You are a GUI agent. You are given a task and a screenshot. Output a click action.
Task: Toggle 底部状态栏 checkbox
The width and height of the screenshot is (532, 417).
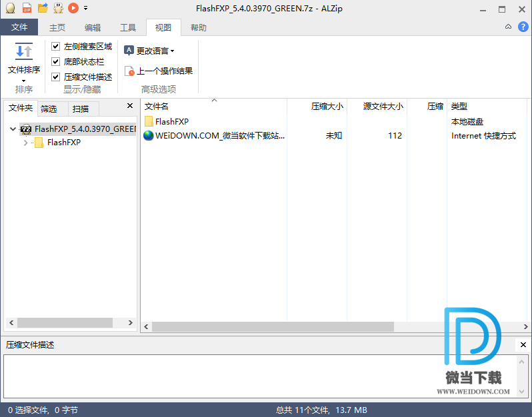pyautogui.click(x=55, y=61)
